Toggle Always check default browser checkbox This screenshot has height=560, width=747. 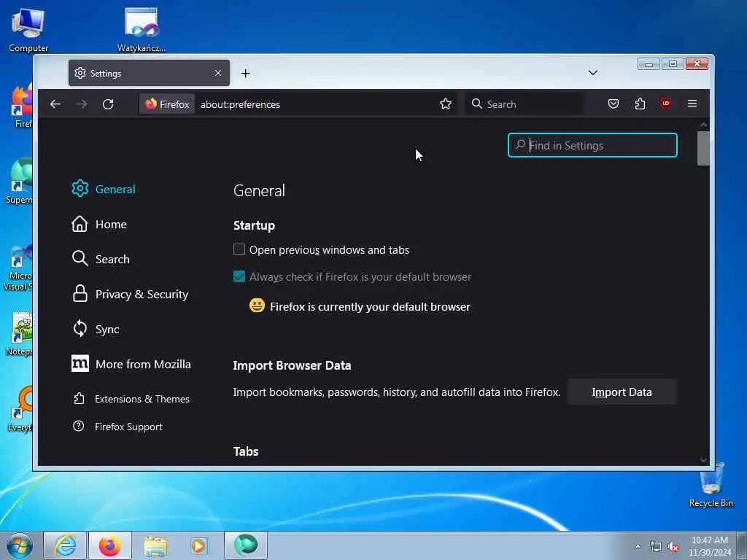239,276
